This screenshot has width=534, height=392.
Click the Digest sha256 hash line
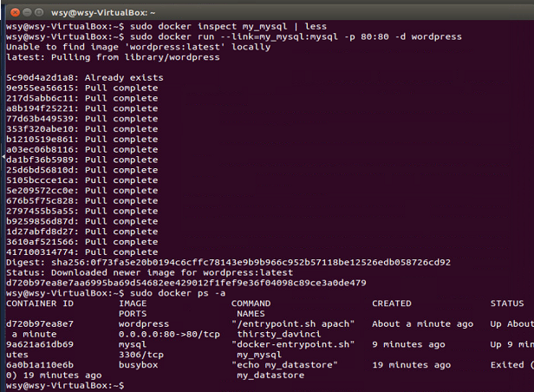pos(228,262)
